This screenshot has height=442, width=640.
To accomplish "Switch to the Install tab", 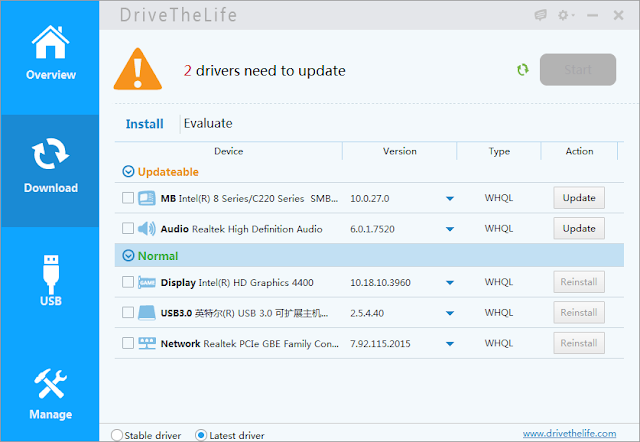I will tap(144, 124).
